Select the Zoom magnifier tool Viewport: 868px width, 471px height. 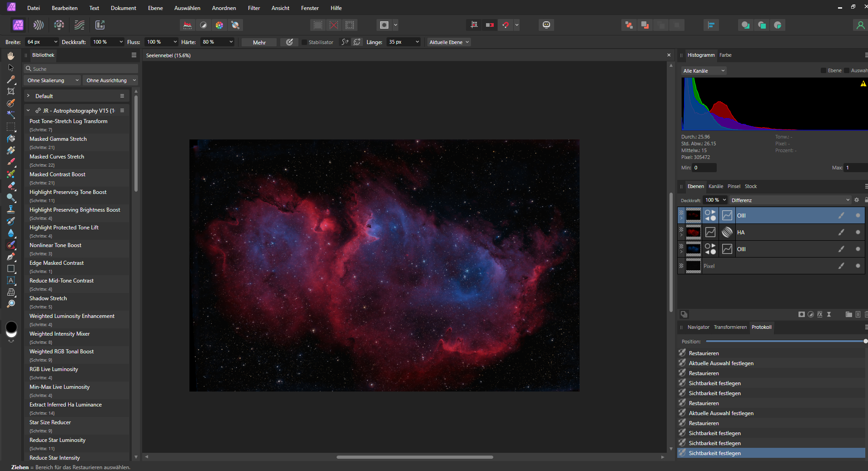click(11, 304)
